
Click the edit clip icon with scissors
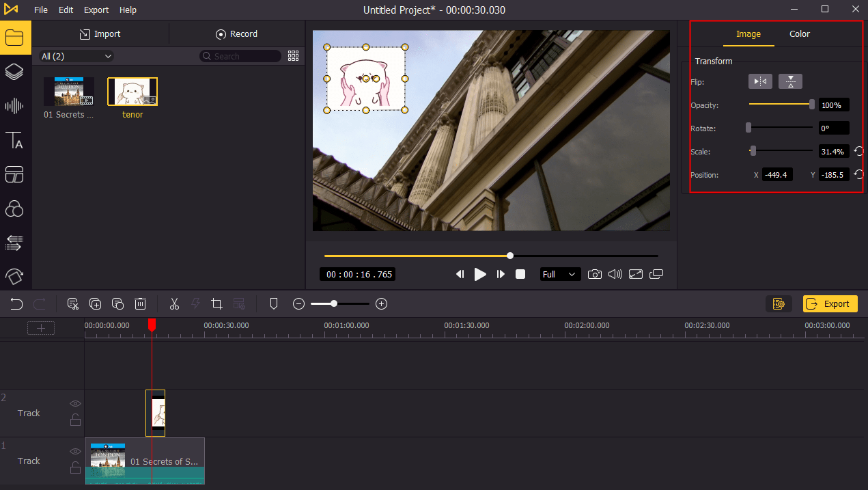pos(73,304)
